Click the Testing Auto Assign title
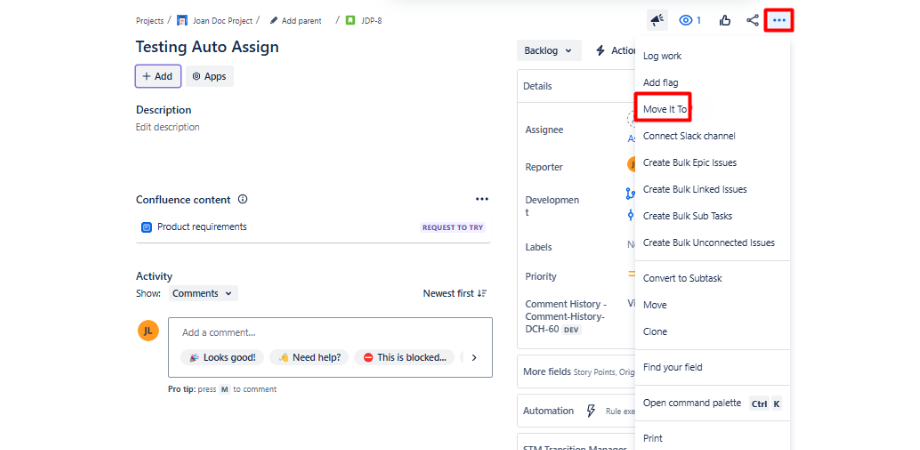This screenshot has width=920, height=450. click(207, 47)
